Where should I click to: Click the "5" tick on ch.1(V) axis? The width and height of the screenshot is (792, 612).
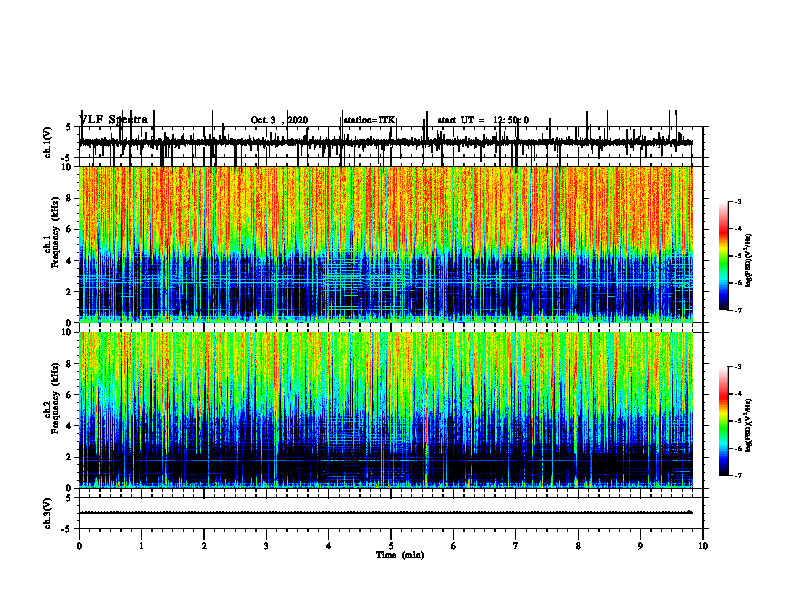pos(69,127)
